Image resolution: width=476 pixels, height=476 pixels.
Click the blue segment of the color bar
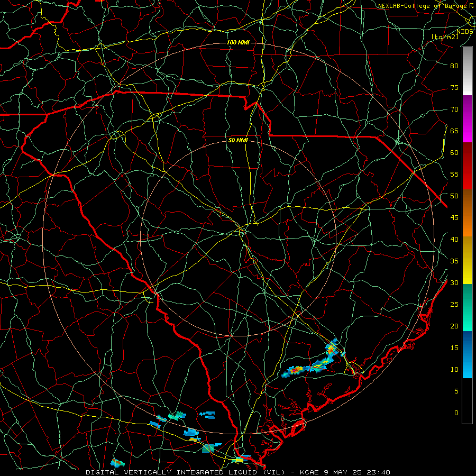(467, 354)
